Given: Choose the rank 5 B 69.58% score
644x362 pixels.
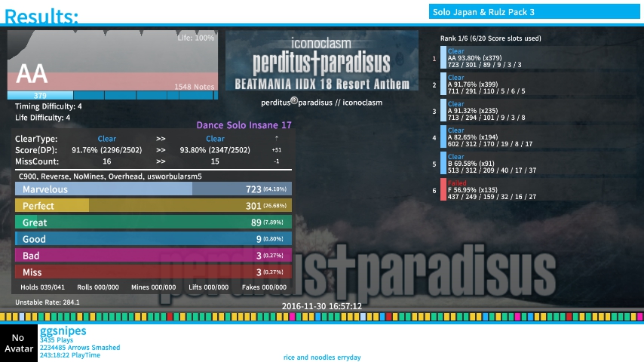Looking at the screenshot, I should pos(495,164).
